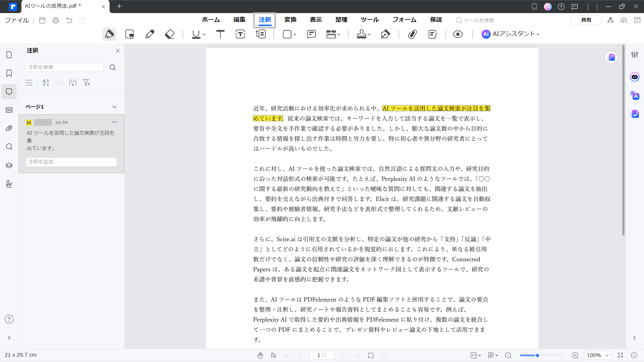
Task: Click the zoom in plus button
Action: 575,355
